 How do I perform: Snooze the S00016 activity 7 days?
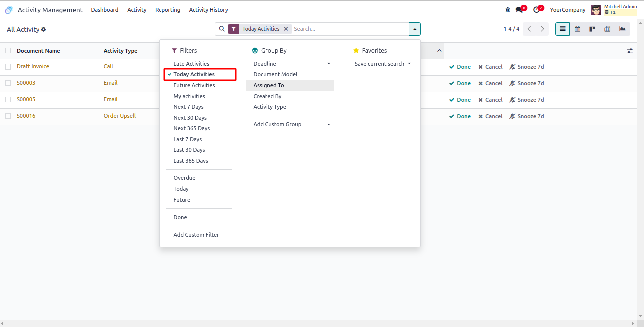tap(527, 116)
